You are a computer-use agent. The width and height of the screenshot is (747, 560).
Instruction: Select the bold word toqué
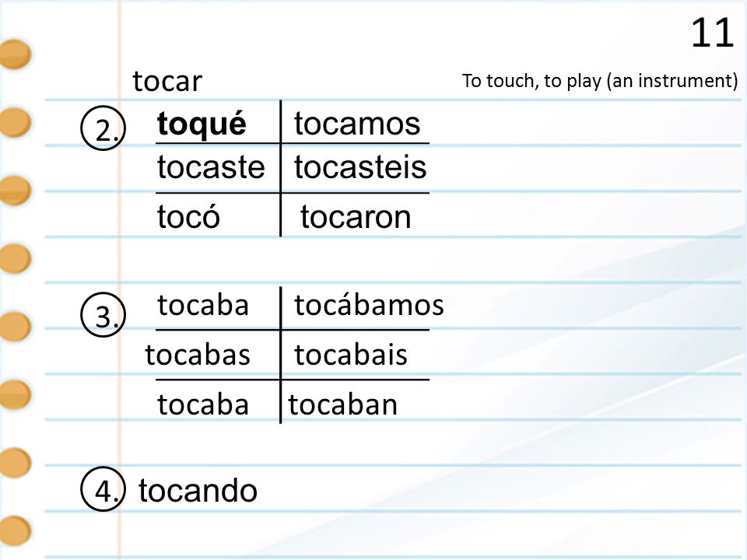click(x=202, y=124)
